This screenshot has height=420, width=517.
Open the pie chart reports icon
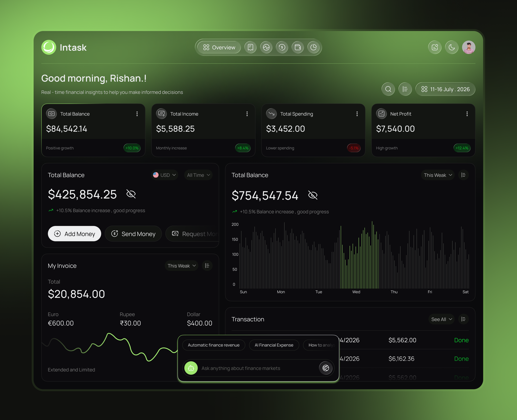coord(314,47)
